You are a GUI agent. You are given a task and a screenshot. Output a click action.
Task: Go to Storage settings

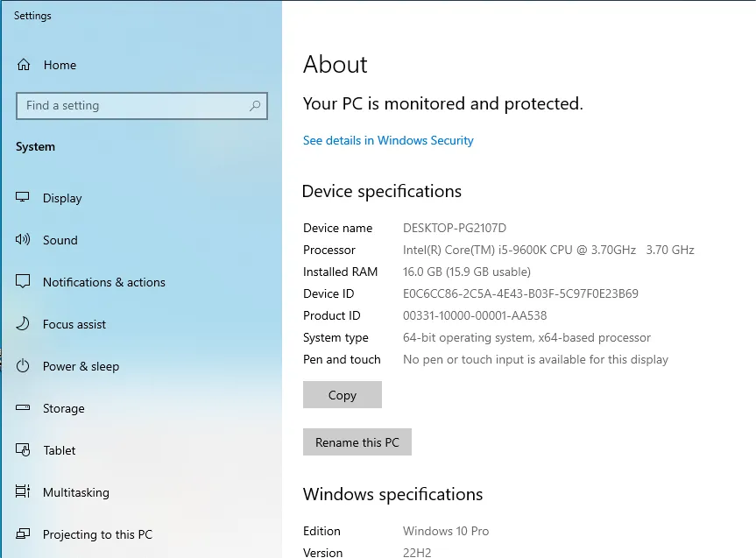[x=64, y=408]
